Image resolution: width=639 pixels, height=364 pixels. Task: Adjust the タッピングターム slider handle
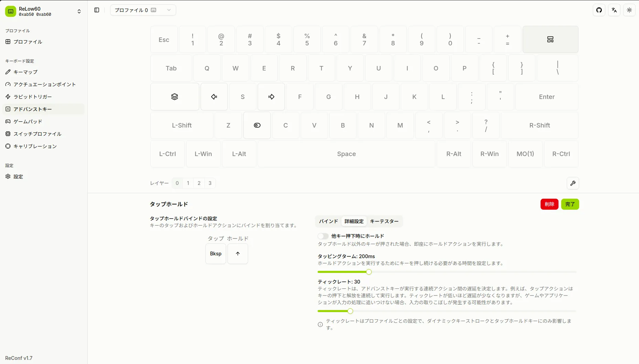click(369, 272)
